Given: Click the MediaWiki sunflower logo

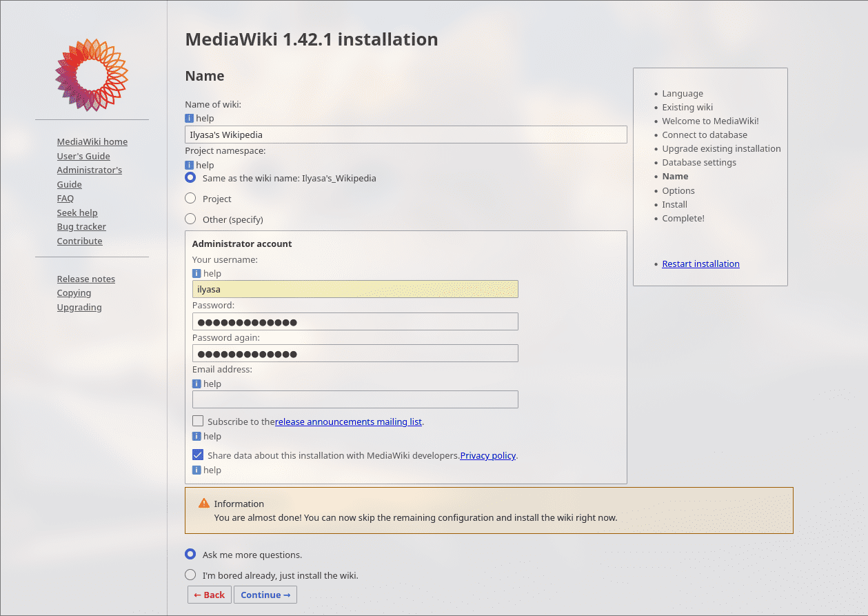Looking at the screenshot, I should 92,74.
